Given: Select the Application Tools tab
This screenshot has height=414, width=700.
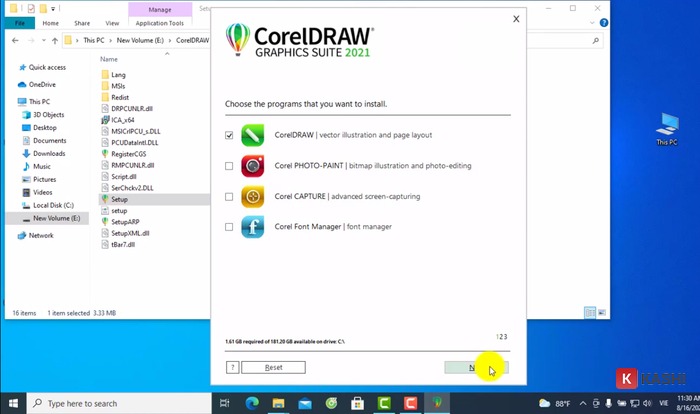Looking at the screenshot, I should 160,23.
